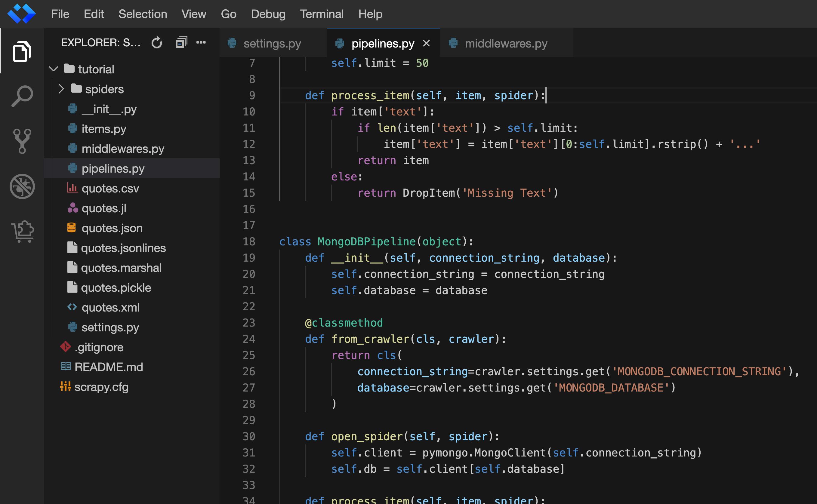
Task: Click the Julia icon beside quotes.jl
Action: 73,208
